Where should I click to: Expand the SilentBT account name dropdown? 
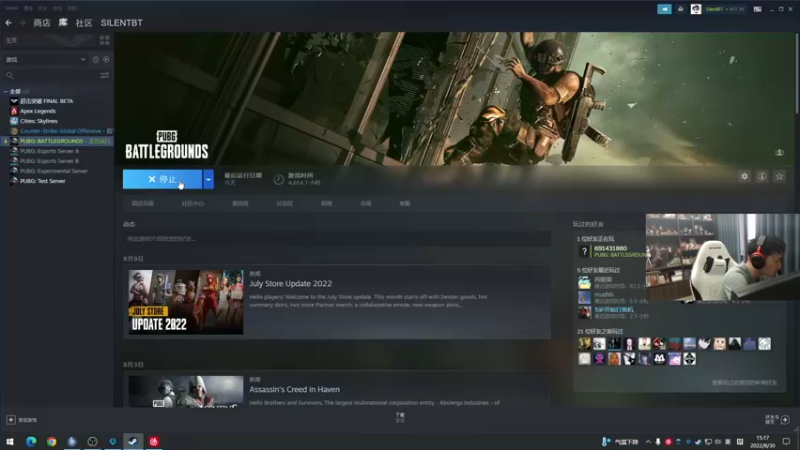pyautogui.click(x=725, y=9)
